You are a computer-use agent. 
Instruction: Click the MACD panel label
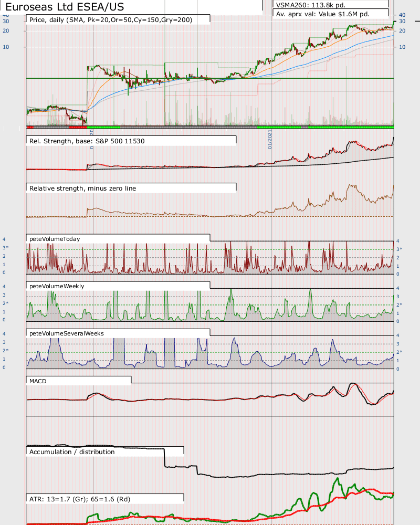[x=38, y=381]
